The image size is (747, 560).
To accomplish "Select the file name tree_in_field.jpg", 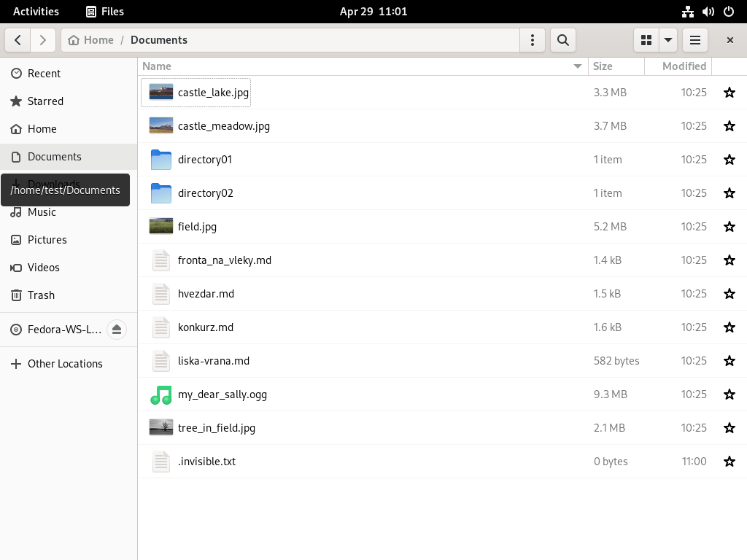I will [217, 428].
